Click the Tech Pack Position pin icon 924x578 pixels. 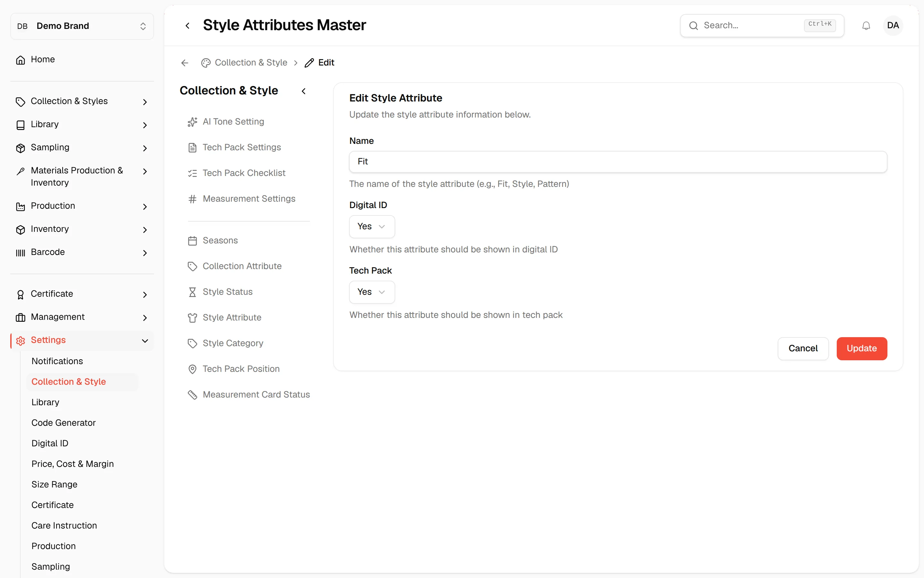click(x=193, y=369)
